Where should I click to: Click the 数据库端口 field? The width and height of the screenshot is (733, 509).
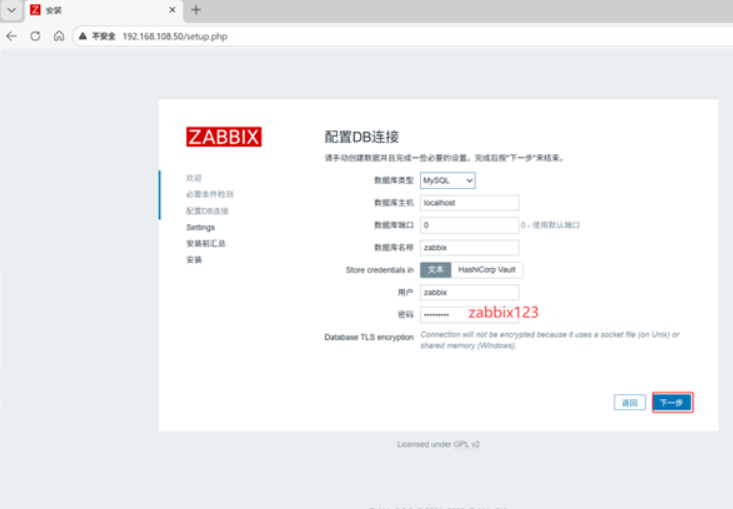(469, 225)
